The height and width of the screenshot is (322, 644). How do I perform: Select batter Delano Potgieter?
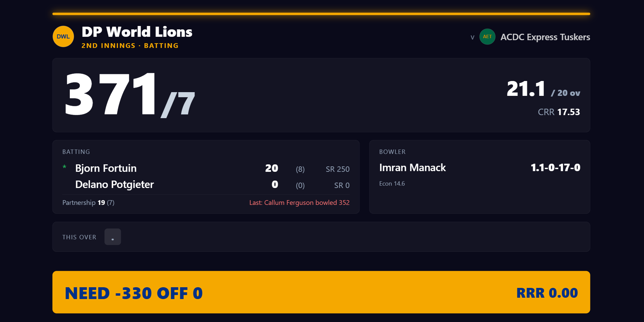pos(114,184)
